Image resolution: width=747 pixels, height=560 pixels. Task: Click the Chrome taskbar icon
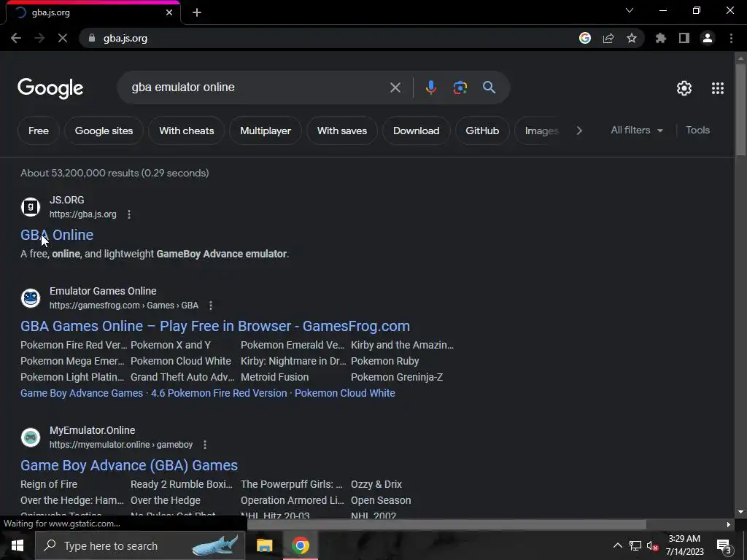[300, 545]
